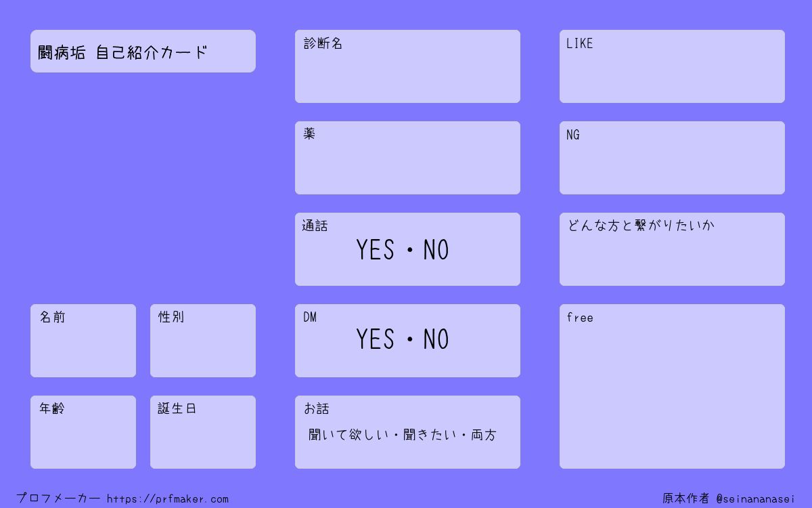This screenshot has height=508, width=812.
Task: Click the 闘病垢 自己紹介カード title
Action: click(x=122, y=52)
